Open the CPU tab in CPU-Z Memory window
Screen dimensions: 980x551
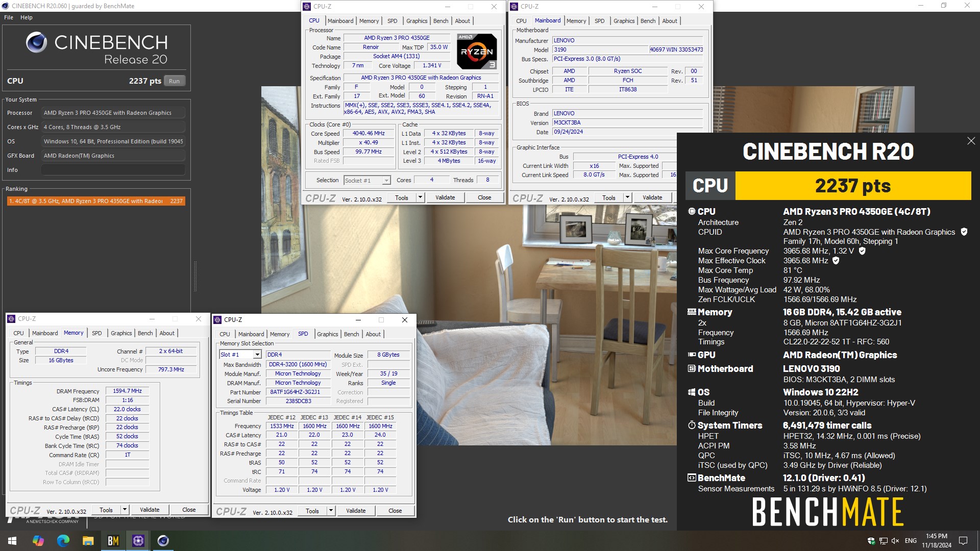pyautogui.click(x=18, y=333)
